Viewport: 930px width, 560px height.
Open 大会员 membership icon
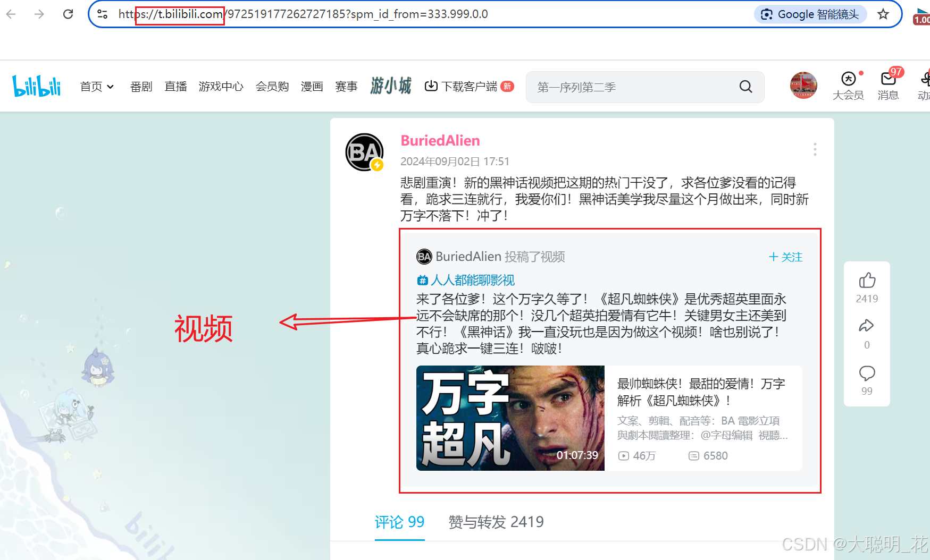pyautogui.click(x=848, y=86)
